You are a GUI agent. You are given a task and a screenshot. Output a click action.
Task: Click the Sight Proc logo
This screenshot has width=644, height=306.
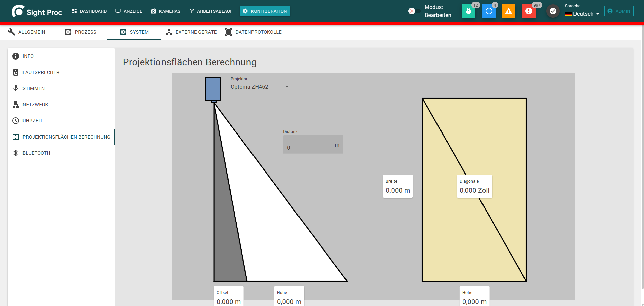coord(37,11)
